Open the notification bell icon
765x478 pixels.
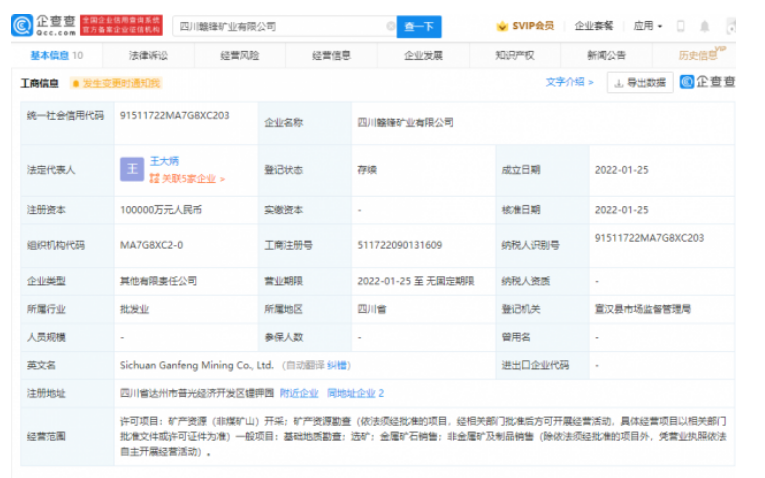[705, 26]
